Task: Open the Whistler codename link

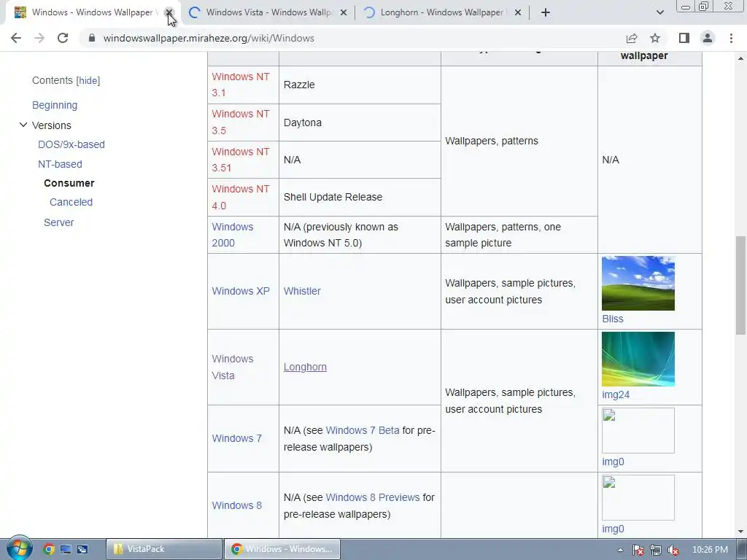Action: point(302,291)
